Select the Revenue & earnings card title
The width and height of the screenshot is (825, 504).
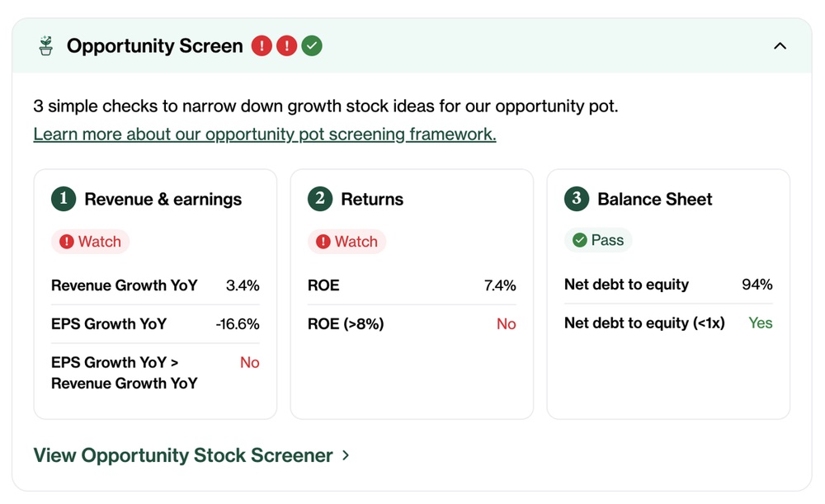pyautogui.click(x=163, y=199)
